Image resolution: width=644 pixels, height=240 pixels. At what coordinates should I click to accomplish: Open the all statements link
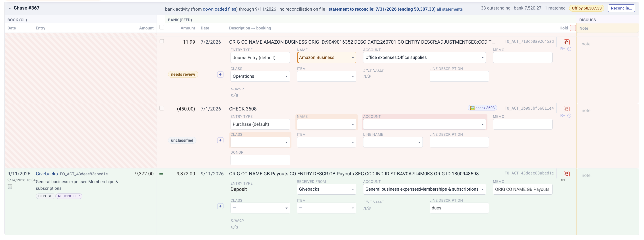450,9
